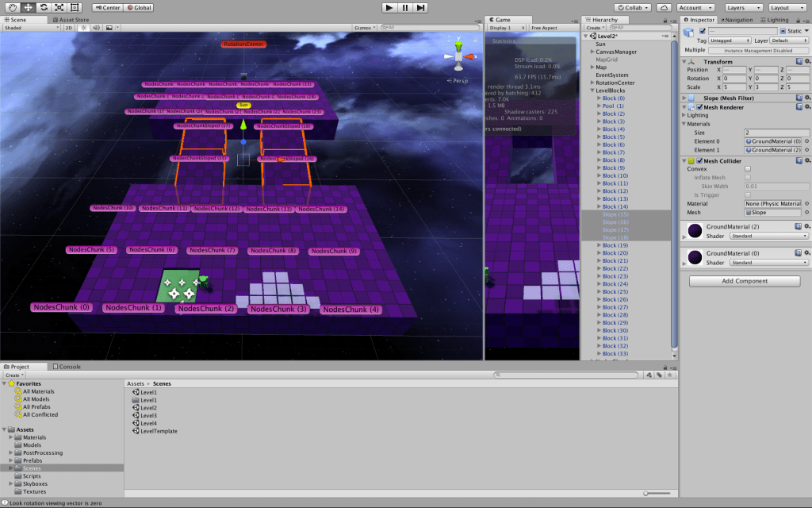Select the Scale tool
Image resolution: width=812 pixels, height=508 pixels.
(59, 7)
